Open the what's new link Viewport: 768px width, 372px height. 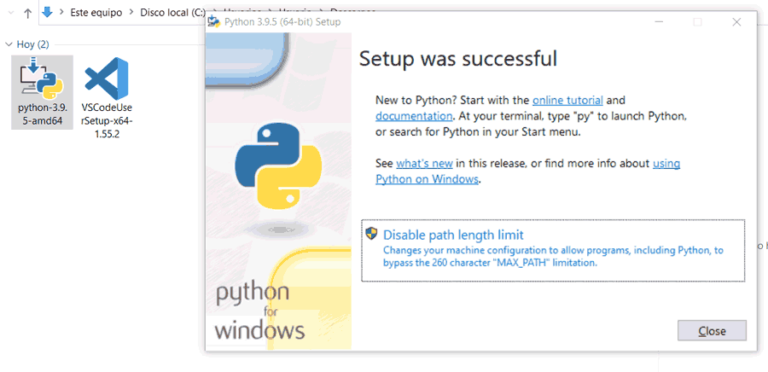point(424,163)
